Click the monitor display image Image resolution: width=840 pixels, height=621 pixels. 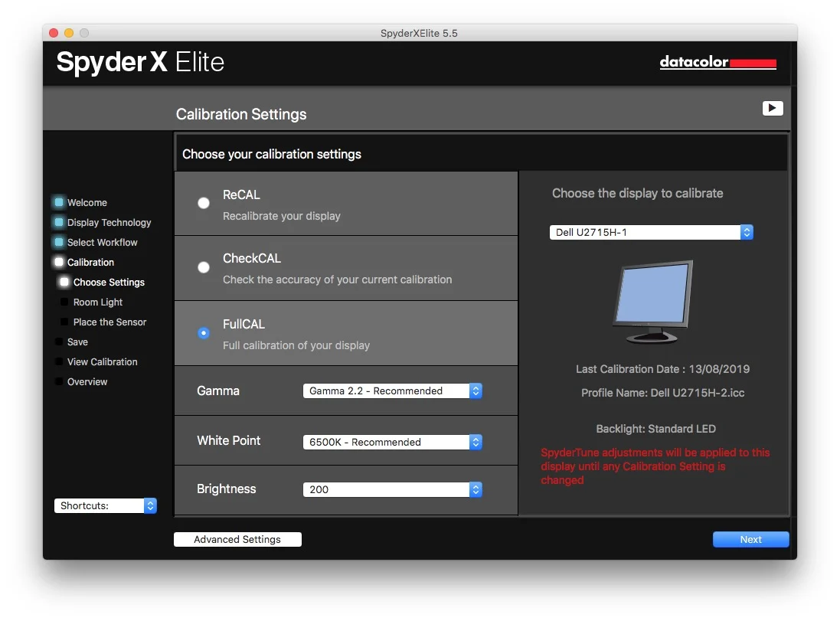point(654,302)
